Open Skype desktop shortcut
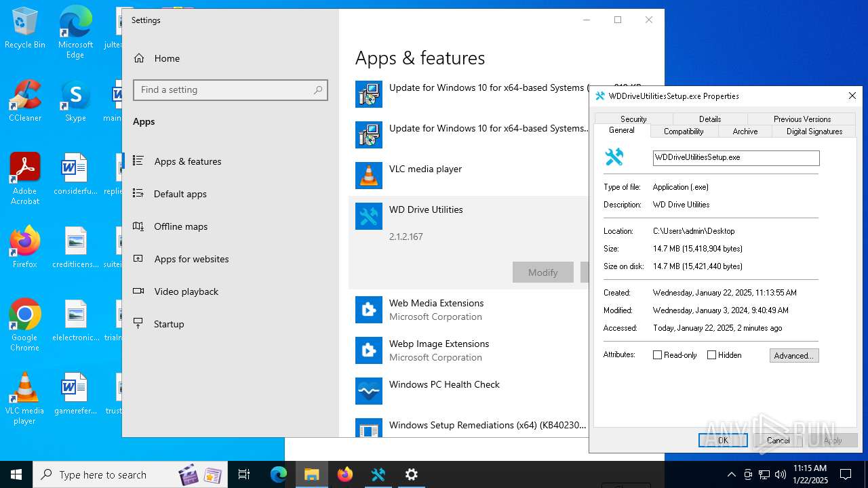The width and height of the screenshot is (868, 488). pyautogui.click(x=75, y=101)
